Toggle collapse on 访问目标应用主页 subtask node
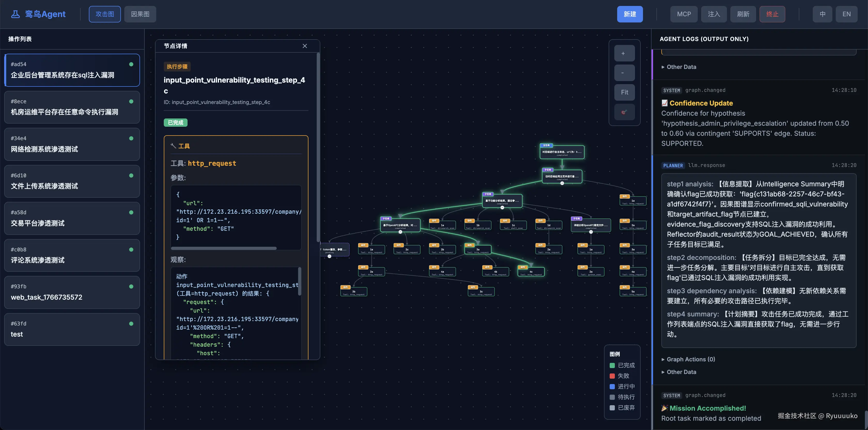 [x=562, y=183]
